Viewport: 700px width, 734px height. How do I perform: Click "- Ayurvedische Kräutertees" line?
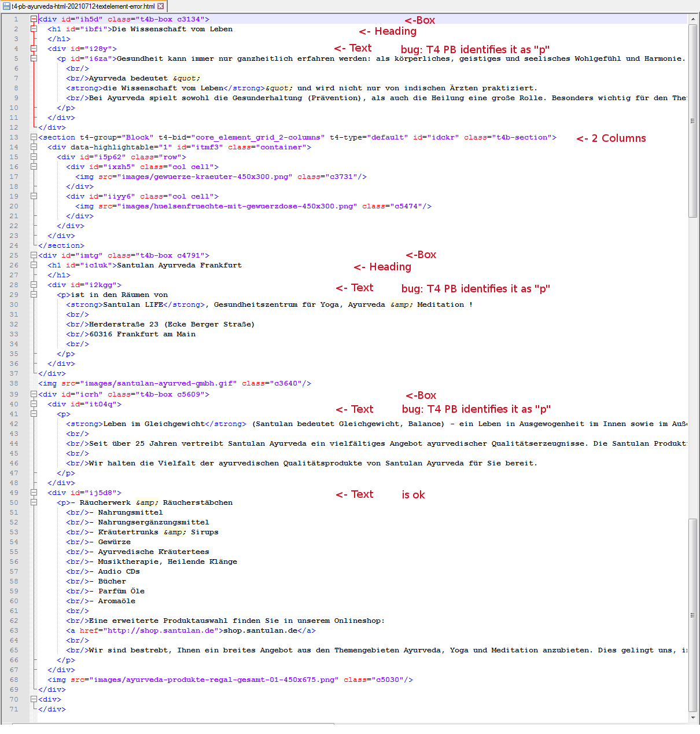pos(149,552)
